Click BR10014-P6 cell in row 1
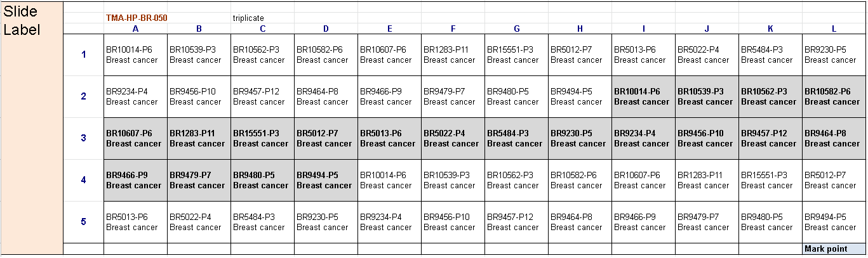Image resolution: width=868 pixels, height=258 pixels. [x=135, y=55]
